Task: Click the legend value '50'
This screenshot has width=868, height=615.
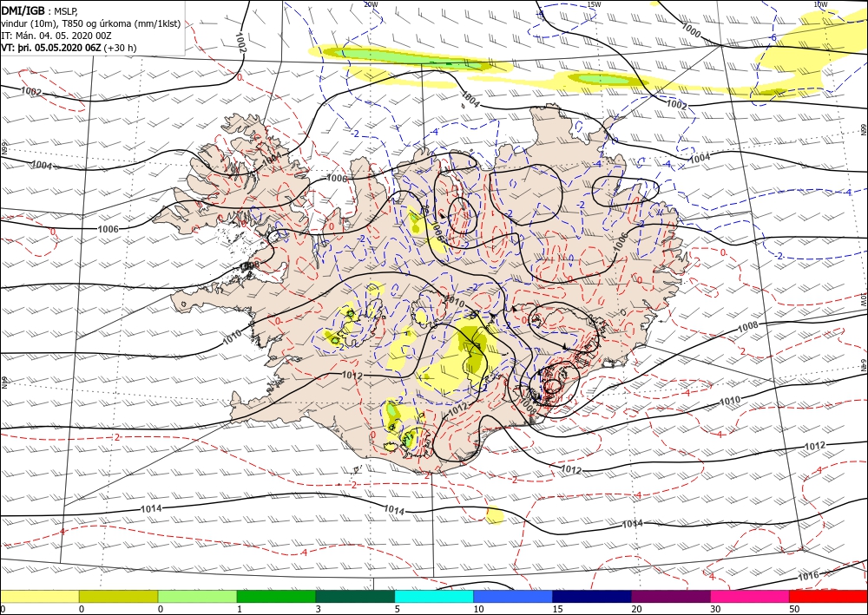Action: tap(794, 609)
